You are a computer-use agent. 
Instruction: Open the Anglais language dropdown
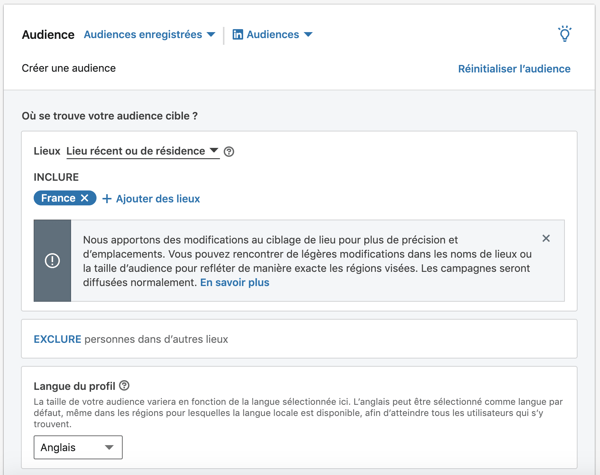click(x=78, y=447)
